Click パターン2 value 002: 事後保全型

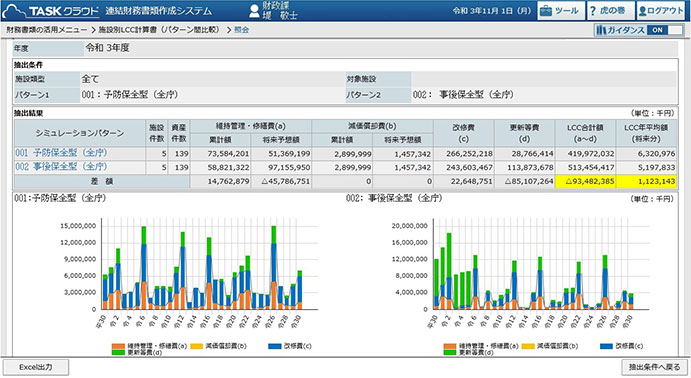pyautogui.click(x=463, y=95)
